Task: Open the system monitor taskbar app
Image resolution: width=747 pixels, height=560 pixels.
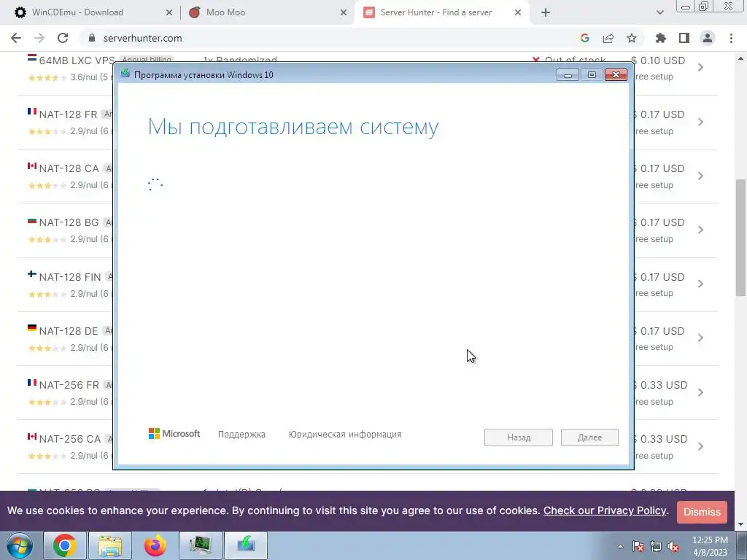Action: [x=201, y=545]
